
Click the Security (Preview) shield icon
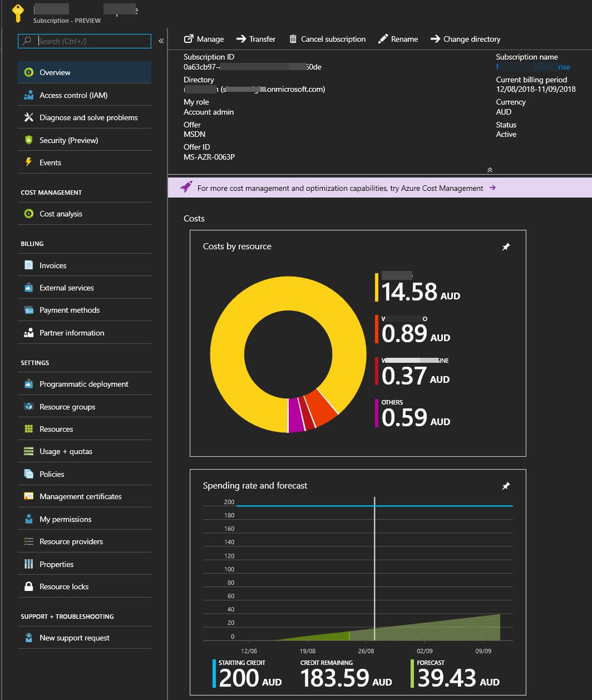click(29, 140)
